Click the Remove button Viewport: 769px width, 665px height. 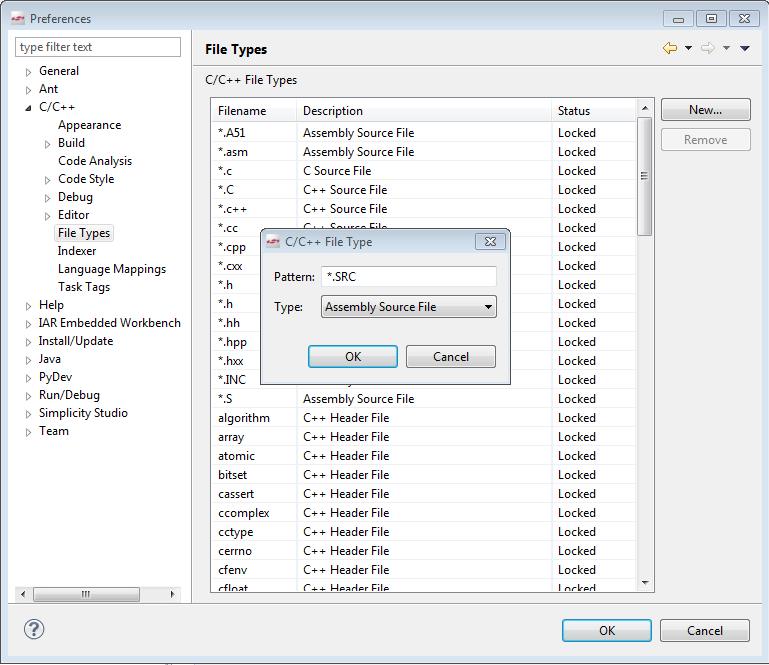coord(705,140)
